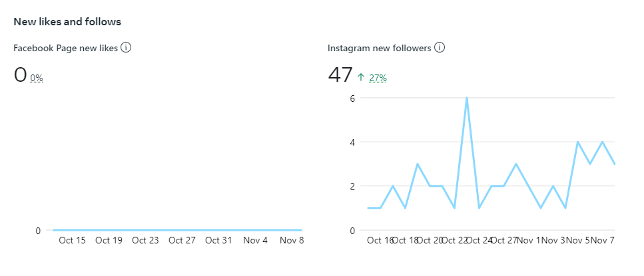Click the Instagram new followers label
The image size is (644, 276).
point(379,48)
